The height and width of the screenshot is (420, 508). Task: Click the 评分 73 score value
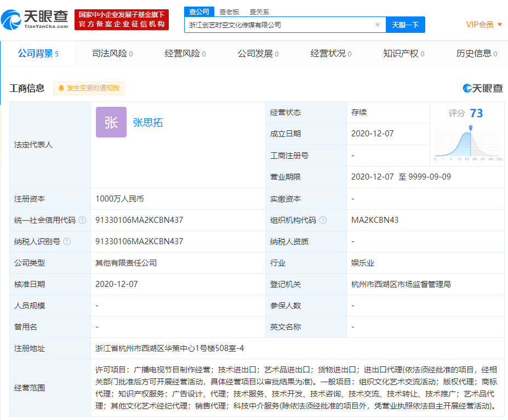click(x=476, y=113)
